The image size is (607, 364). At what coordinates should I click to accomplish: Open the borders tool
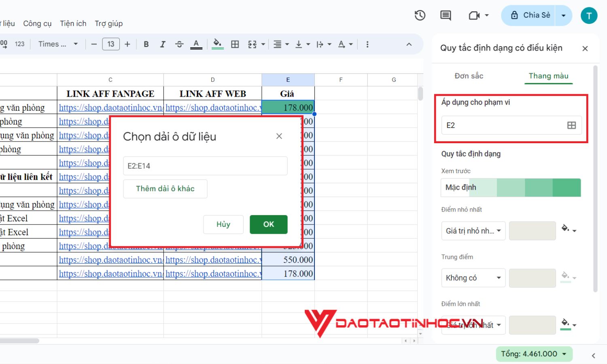pyautogui.click(x=235, y=44)
